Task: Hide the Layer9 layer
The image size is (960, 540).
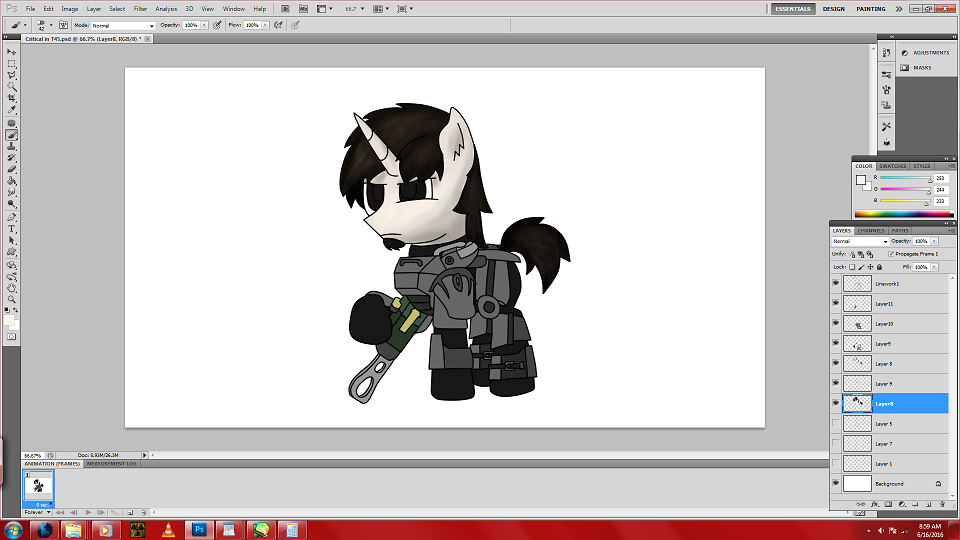Action: point(836,343)
